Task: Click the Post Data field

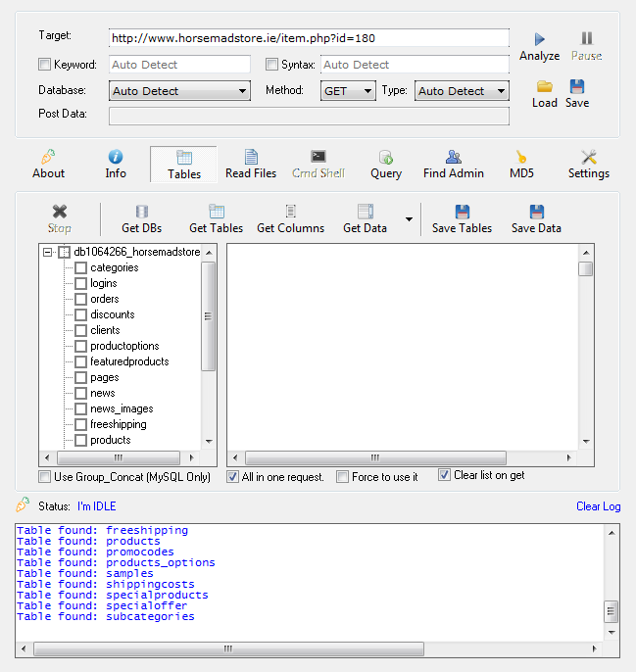Action: coord(309,117)
